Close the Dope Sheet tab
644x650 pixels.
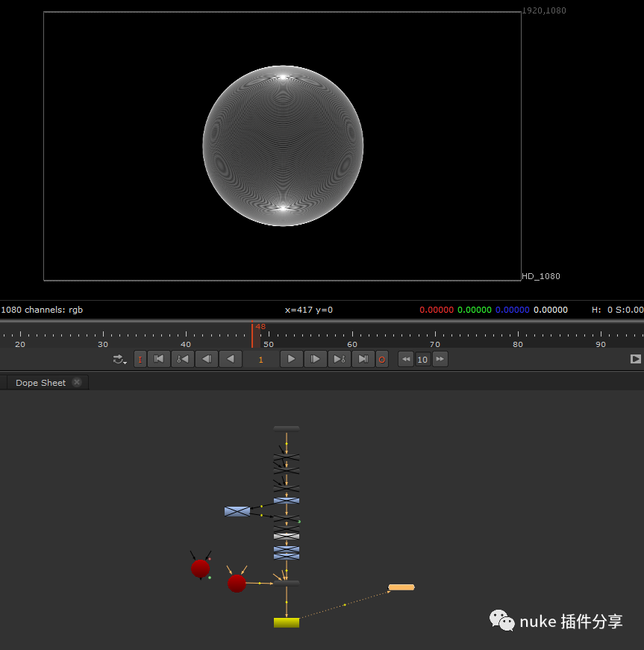pyautogui.click(x=77, y=382)
